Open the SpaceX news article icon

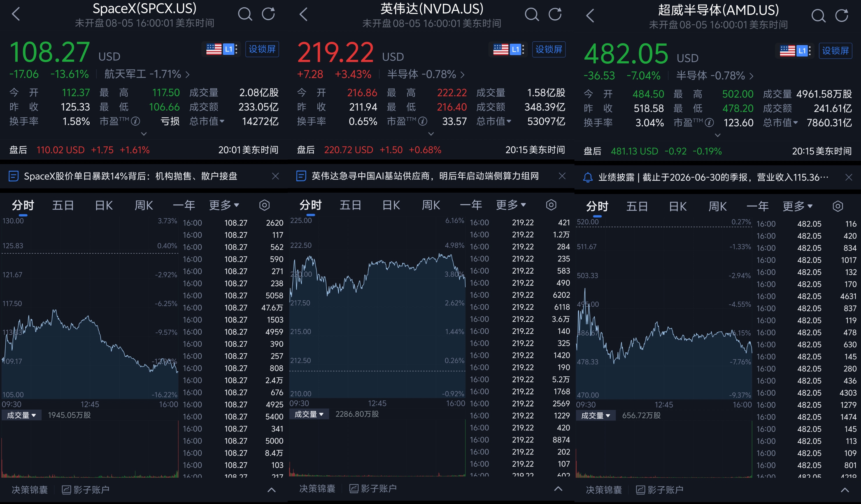pos(13,176)
